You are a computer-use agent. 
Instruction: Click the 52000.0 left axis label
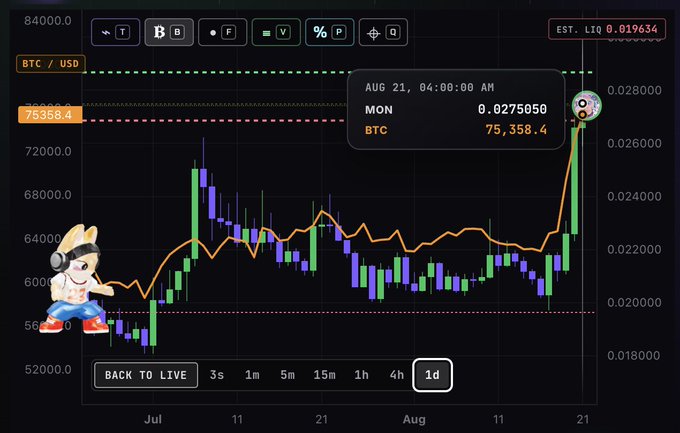click(48, 370)
